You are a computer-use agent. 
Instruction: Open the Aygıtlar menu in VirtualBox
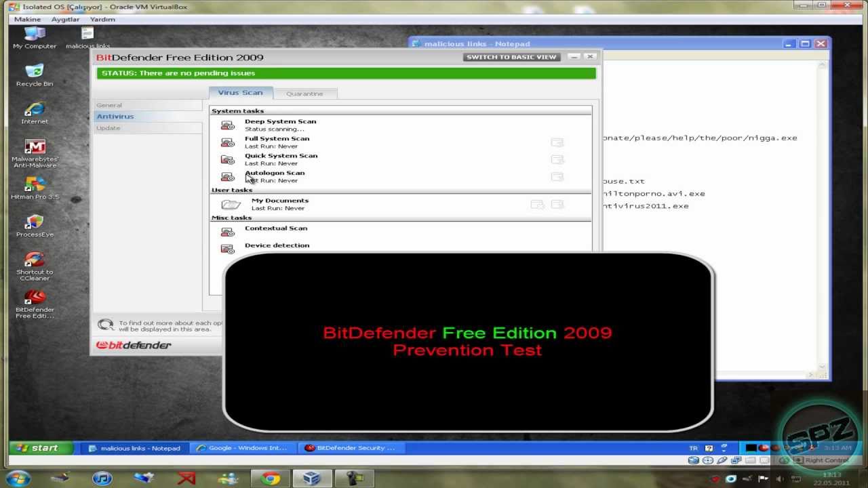coord(66,20)
